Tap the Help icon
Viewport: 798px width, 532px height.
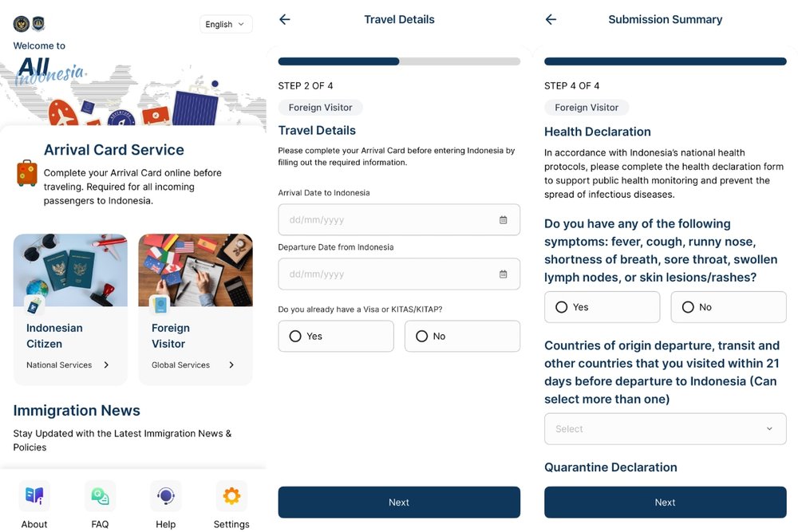tap(165, 495)
